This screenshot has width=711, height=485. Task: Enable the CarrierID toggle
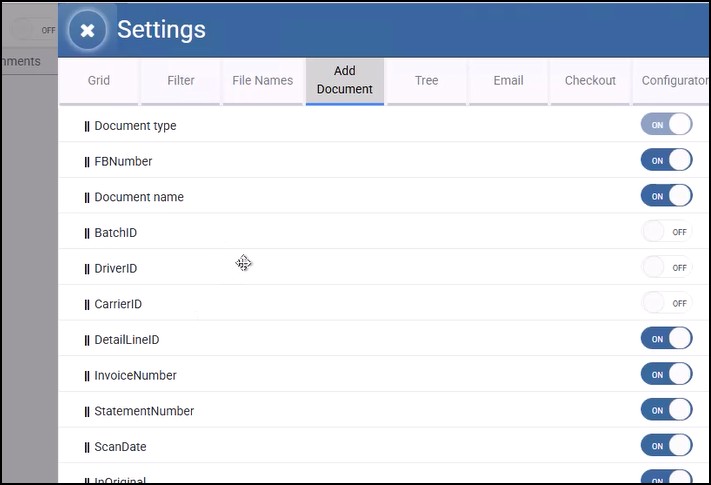tap(666, 303)
